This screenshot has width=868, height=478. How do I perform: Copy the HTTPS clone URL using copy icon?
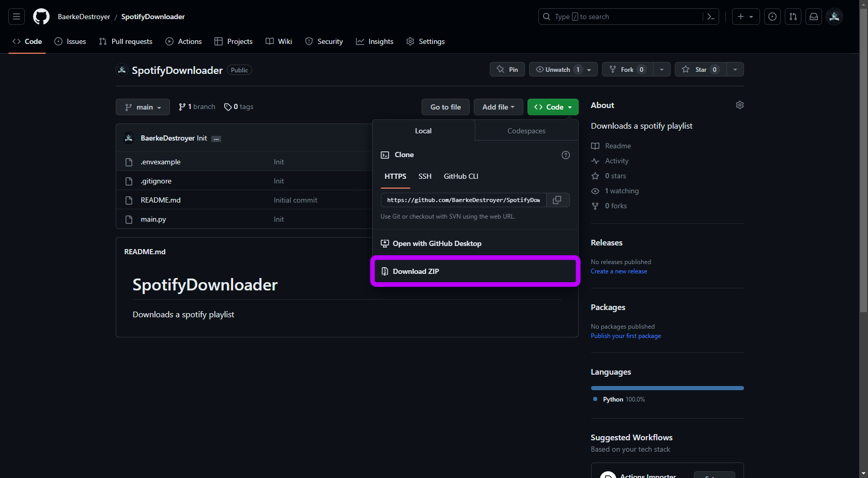point(557,200)
